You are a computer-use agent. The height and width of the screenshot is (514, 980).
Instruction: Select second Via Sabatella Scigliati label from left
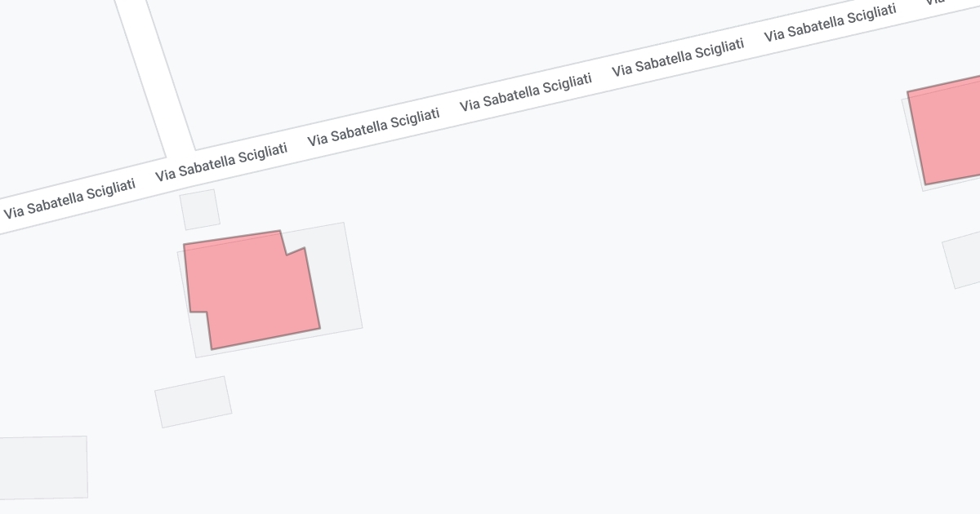(221, 162)
